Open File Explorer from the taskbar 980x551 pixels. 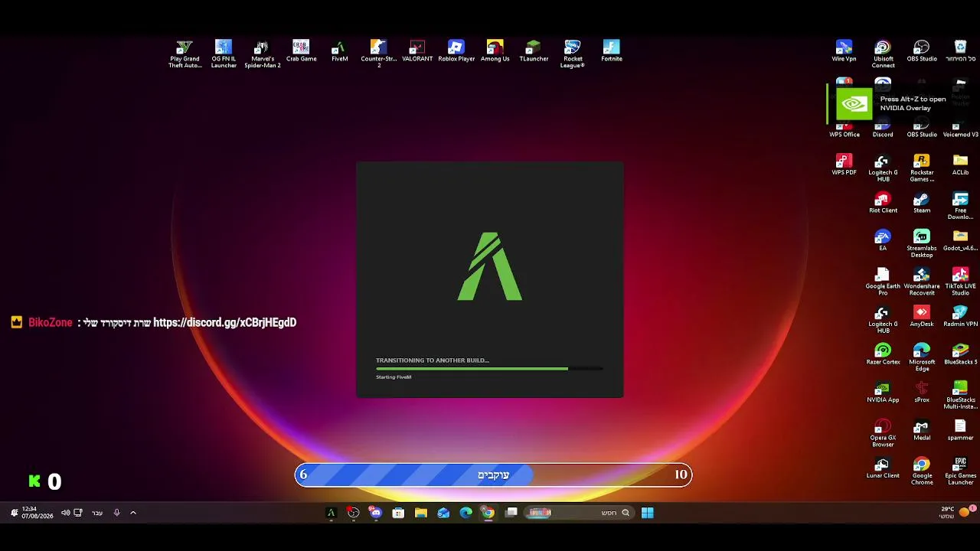point(421,513)
